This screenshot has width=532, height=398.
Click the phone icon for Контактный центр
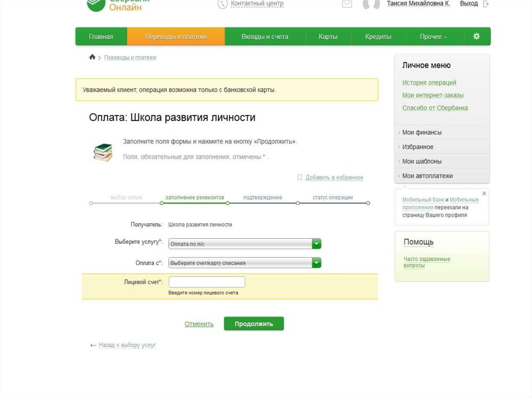(x=222, y=4)
